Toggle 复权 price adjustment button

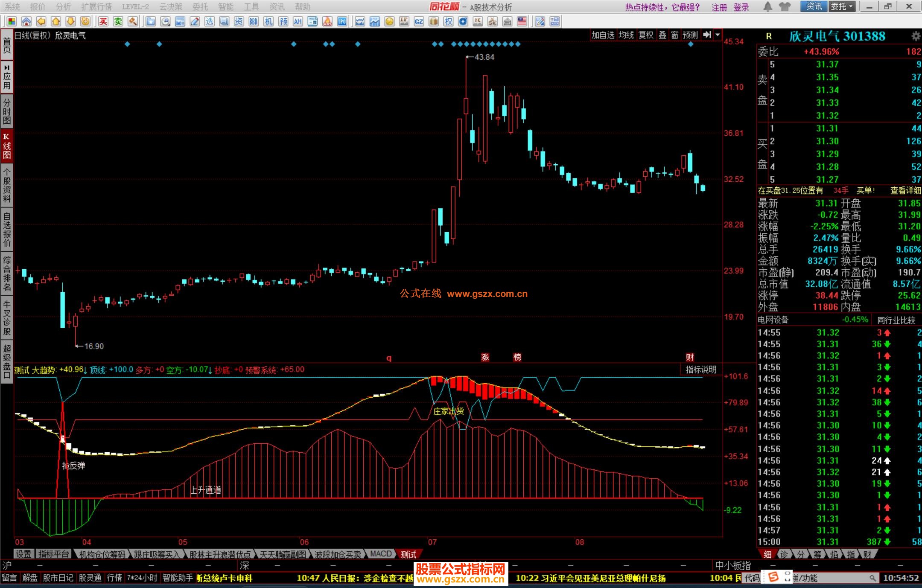pos(646,35)
